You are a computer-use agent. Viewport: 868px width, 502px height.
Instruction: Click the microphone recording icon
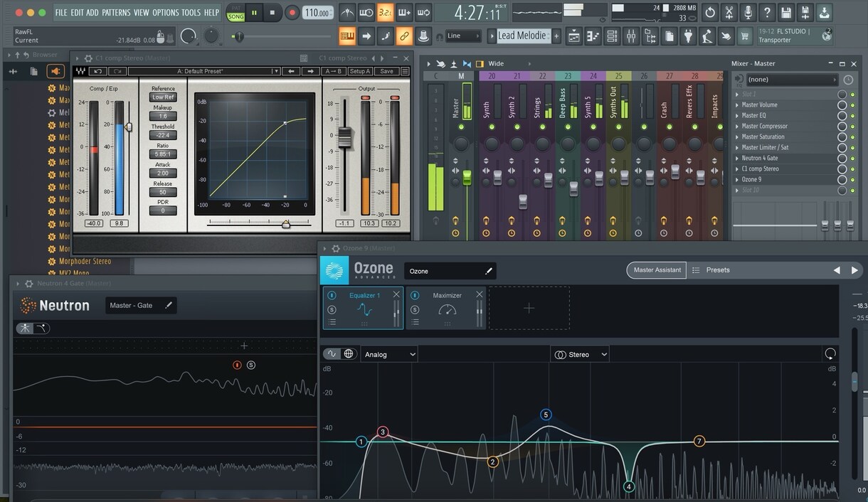748,12
